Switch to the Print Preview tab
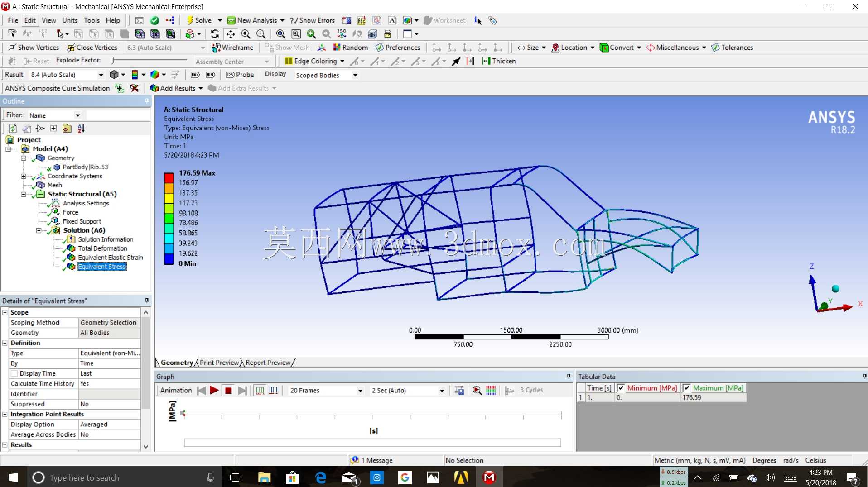868x487 pixels. coord(219,363)
